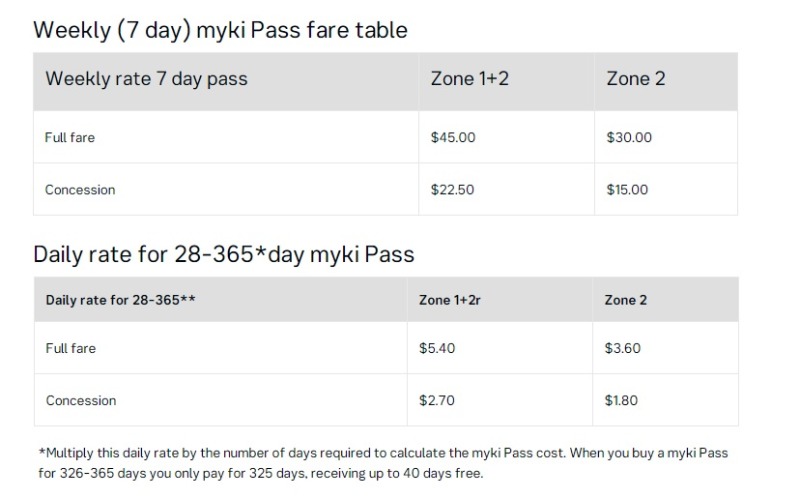The height and width of the screenshot is (498, 800).
Task: Click the footnote about multiplying daily rate
Action: [x=384, y=463]
